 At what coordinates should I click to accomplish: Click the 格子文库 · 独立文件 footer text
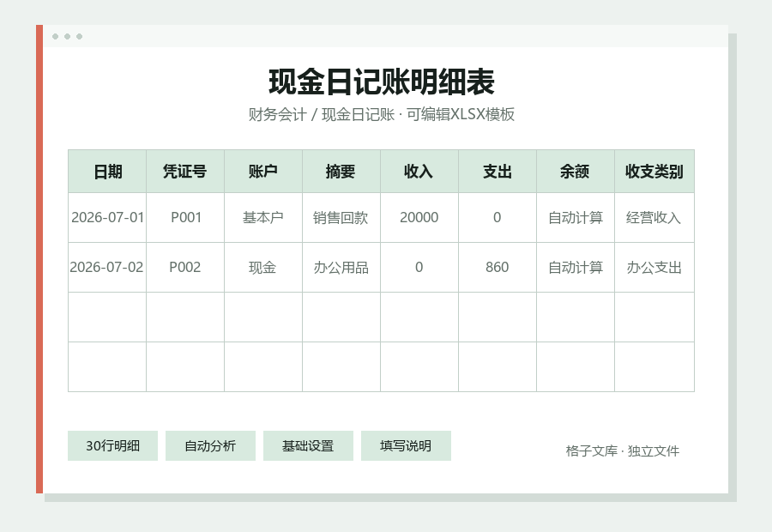point(623,451)
